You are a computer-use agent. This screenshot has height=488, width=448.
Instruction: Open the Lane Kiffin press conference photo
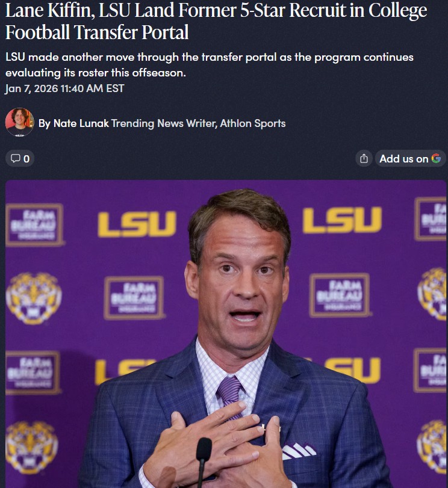point(226,333)
